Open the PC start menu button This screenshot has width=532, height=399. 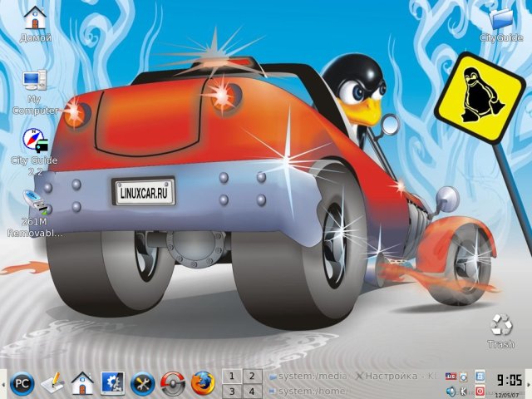(22, 383)
